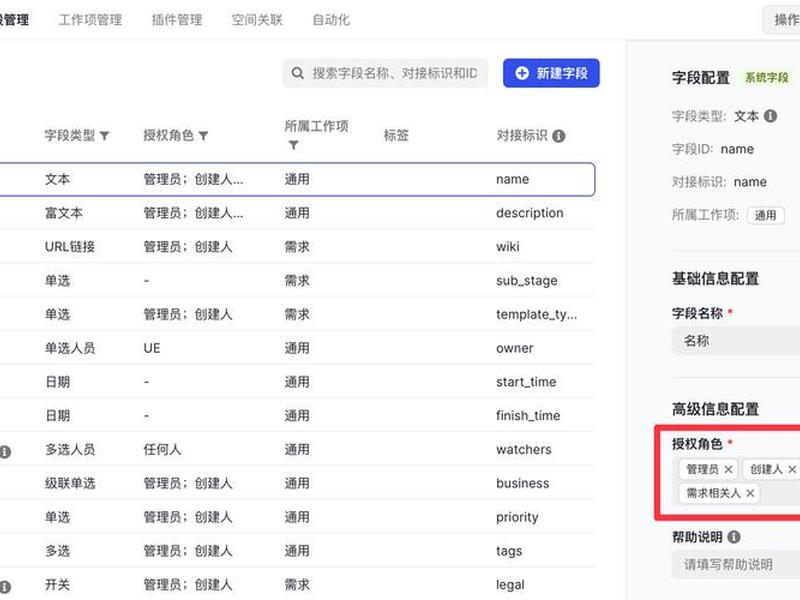Click the info icon beside 帮助说明
The width and height of the screenshot is (800, 600).
(734, 537)
